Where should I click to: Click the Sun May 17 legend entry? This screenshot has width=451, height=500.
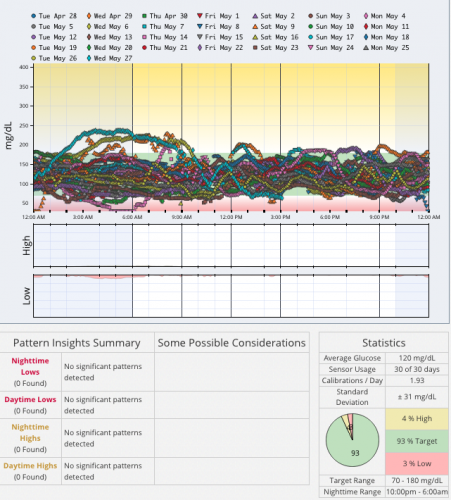pyautogui.click(x=331, y=37)
